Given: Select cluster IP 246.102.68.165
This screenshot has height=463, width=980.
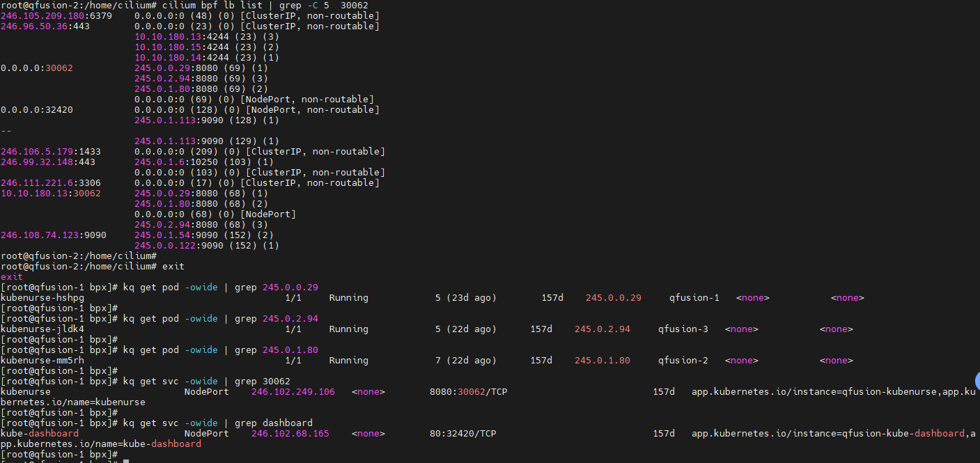Looking at the screenshot, I should coord(290,433).
